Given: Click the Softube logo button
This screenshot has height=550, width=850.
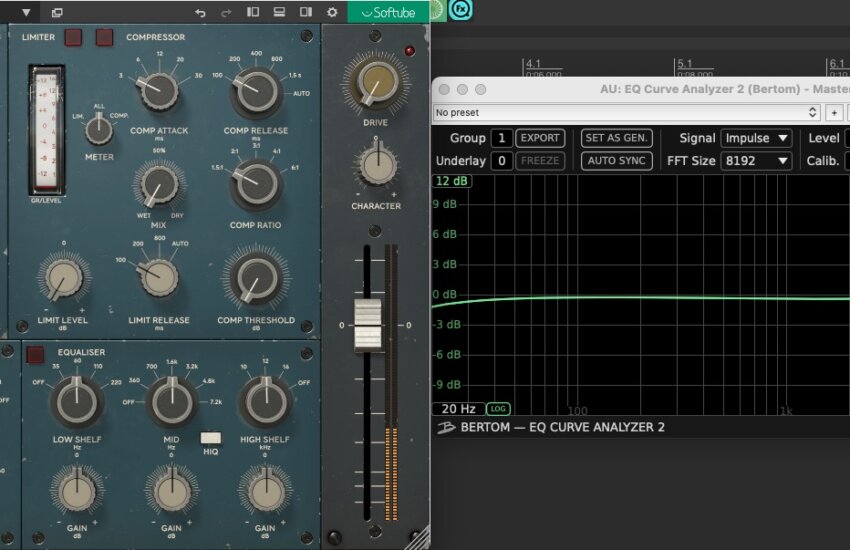Looking at the screenshot, I should pos(387,13).
